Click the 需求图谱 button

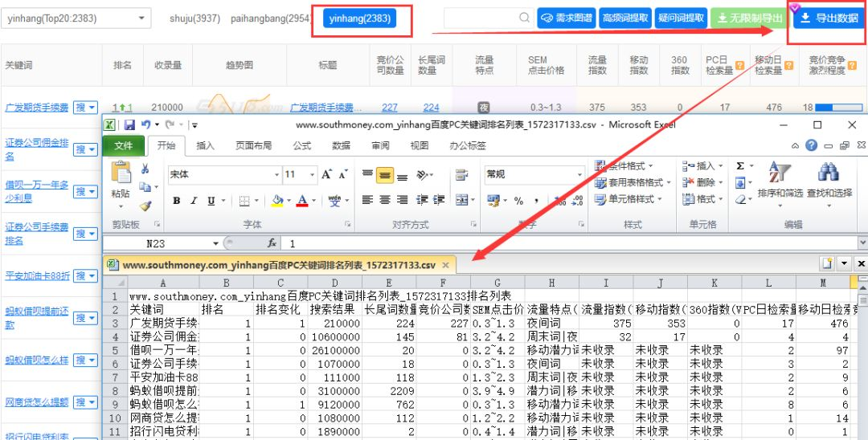click(567, 18)
